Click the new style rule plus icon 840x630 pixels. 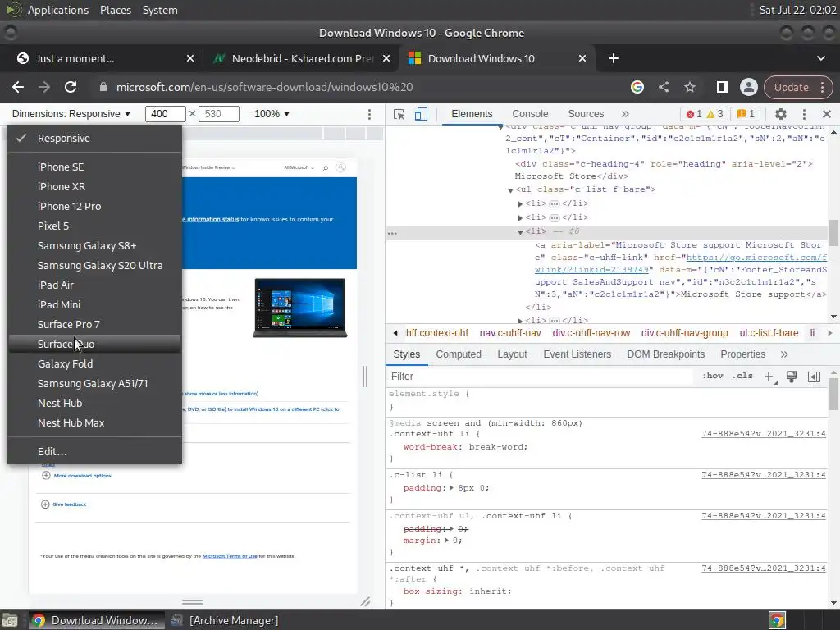[x=769, y=377]
